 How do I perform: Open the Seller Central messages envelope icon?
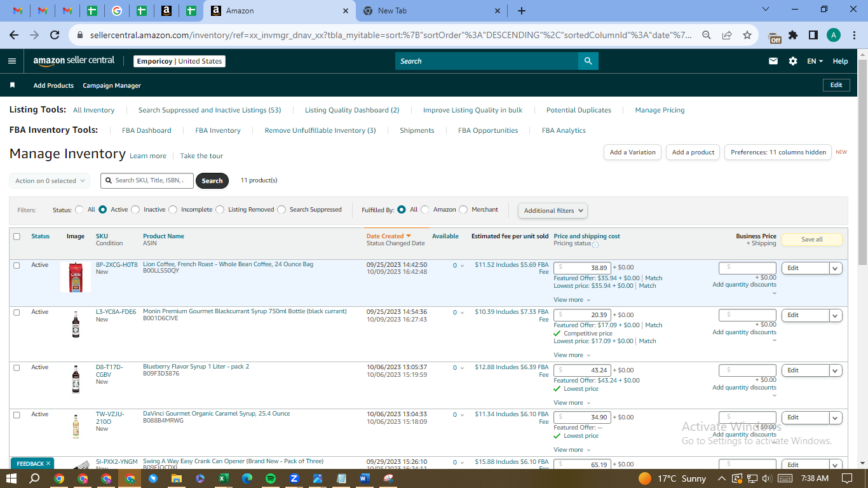(773, 61)
